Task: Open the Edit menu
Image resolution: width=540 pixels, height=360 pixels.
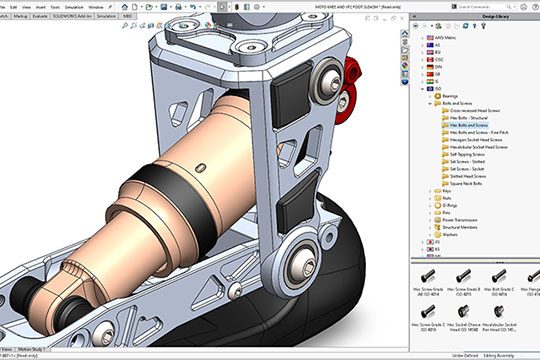Action: point(13,7)
